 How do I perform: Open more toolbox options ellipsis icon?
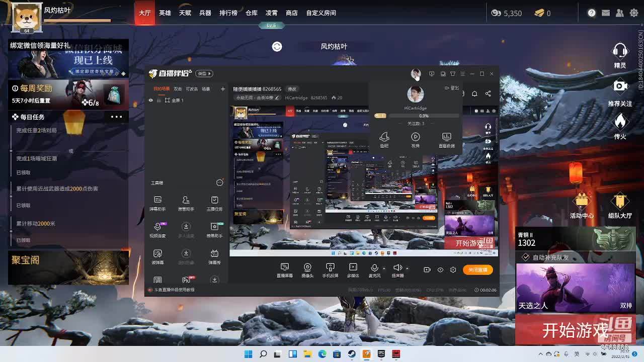click(x=219, y=183)
